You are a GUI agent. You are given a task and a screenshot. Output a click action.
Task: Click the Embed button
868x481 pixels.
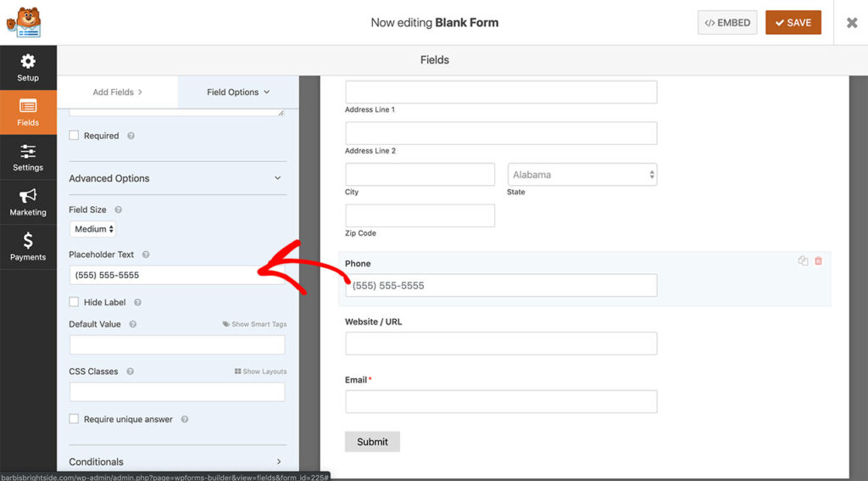coord(727,23)
